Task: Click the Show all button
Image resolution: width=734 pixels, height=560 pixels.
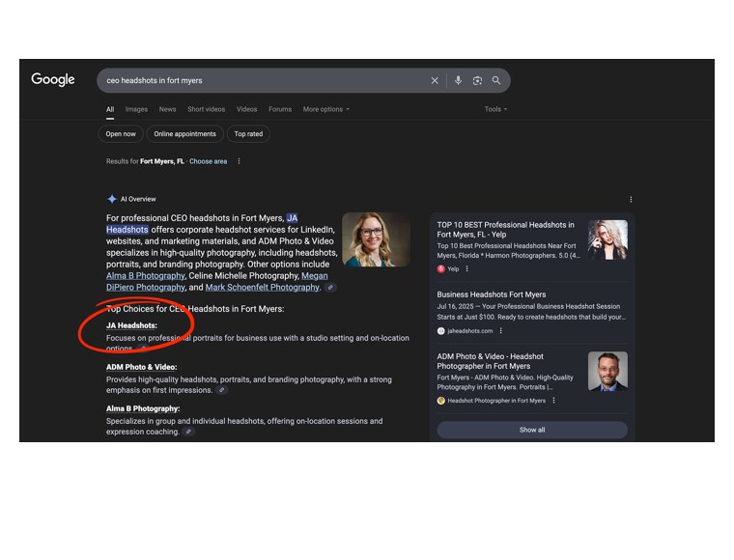Action: tap(532, 430)
